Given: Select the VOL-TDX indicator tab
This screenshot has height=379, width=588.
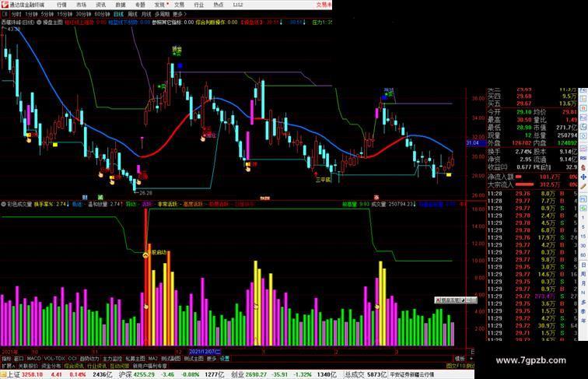Looking at the screenshot, I should click(x=54, y=359).
